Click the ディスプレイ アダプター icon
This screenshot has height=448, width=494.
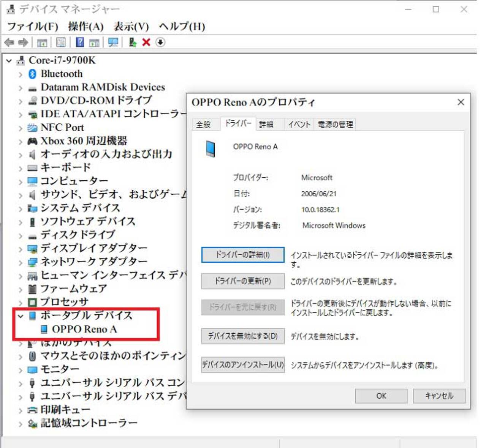pos(32,249)
